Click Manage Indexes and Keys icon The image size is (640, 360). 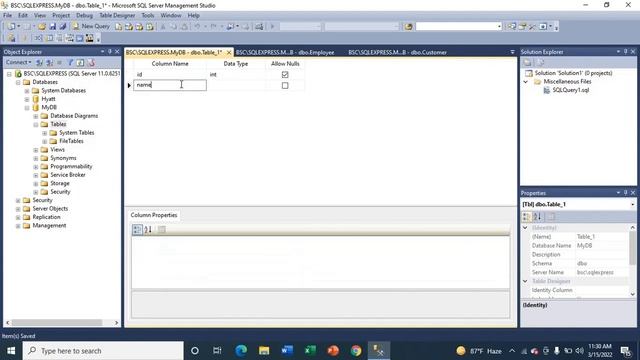coord(49,38)
